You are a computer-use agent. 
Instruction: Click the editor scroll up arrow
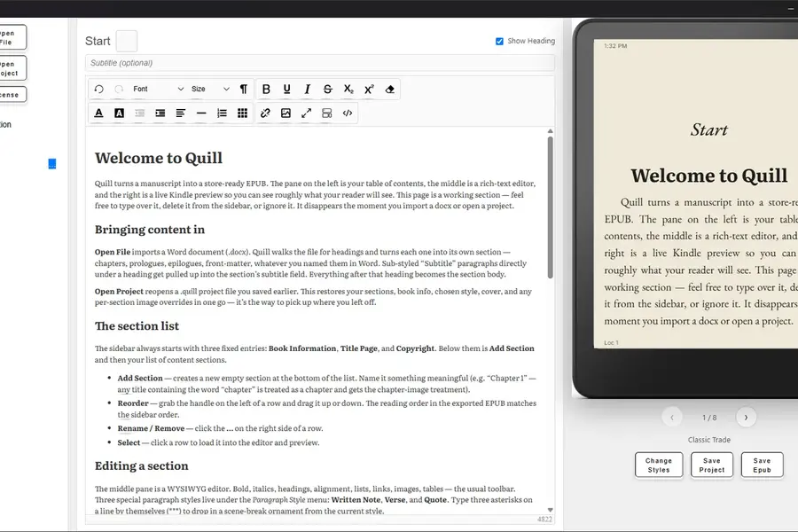coord(550,131)
